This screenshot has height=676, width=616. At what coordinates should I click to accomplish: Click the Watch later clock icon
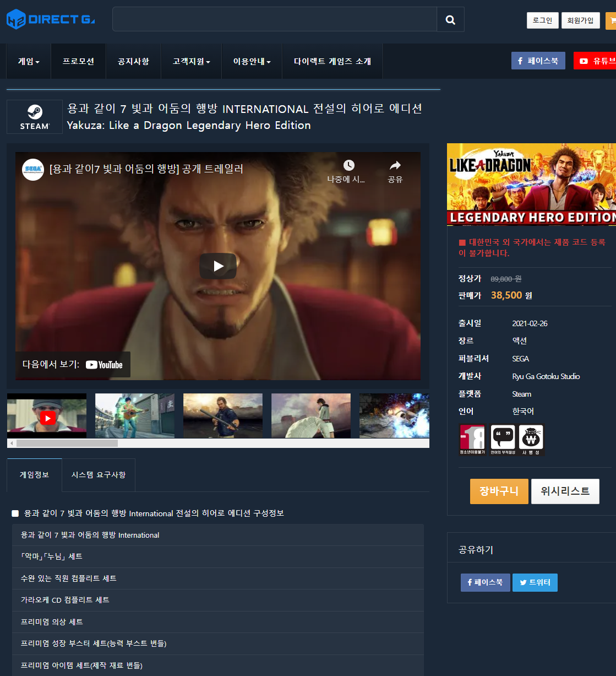coord(348,165)
